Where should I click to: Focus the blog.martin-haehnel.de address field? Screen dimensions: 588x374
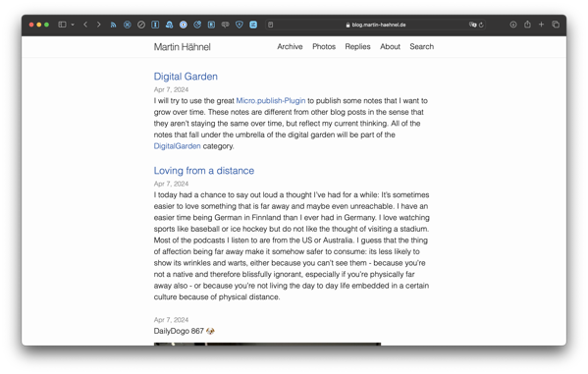tap(376, 25)
